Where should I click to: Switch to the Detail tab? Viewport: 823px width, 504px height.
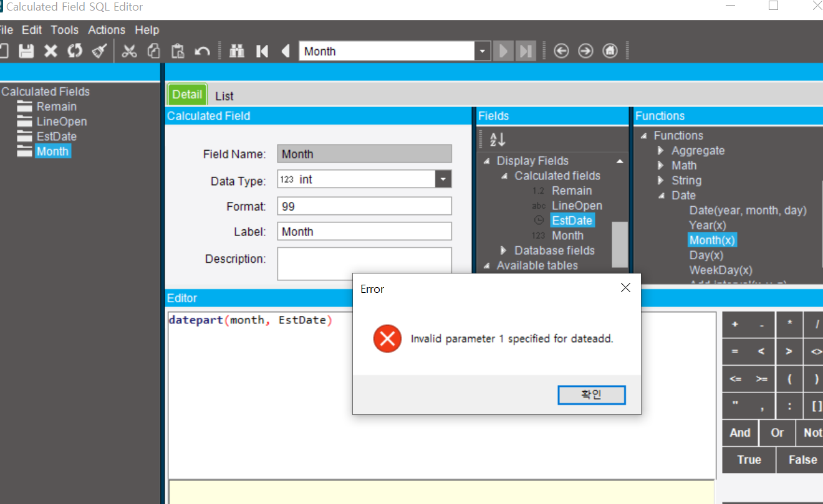pos(187,95)
